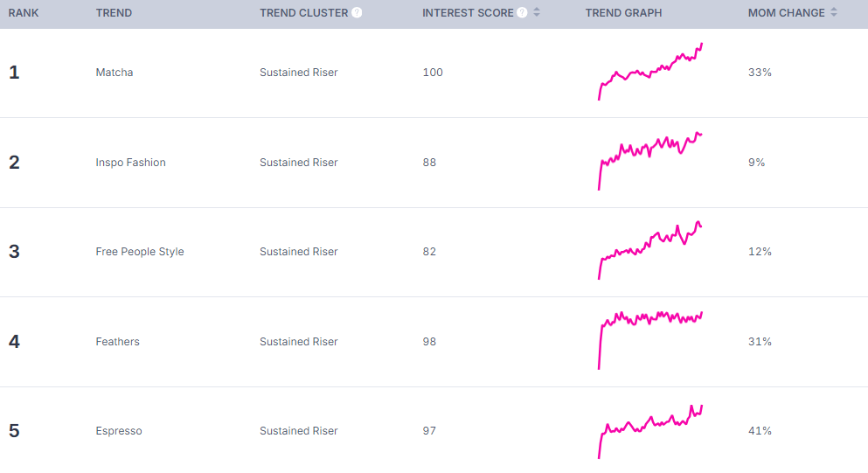Open the Feathers trend graph sparkline
Image resolution: width=868 pixels, height=473 pixels.
click(649, 340)
